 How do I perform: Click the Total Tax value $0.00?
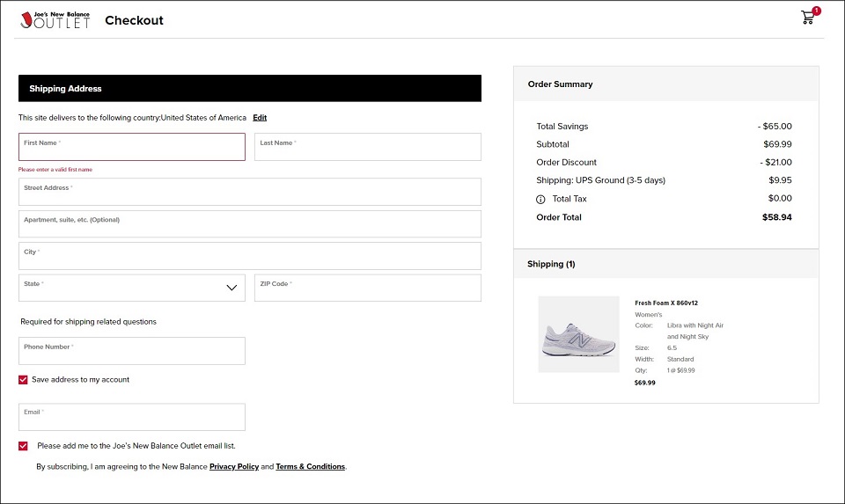click(780, 199)
